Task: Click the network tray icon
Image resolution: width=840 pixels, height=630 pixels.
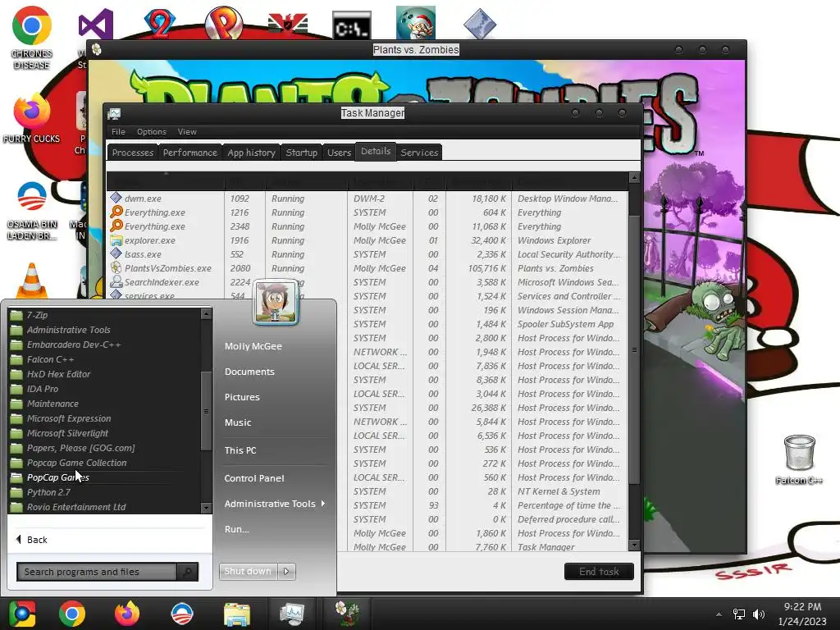Action: (x=739, y=614)
